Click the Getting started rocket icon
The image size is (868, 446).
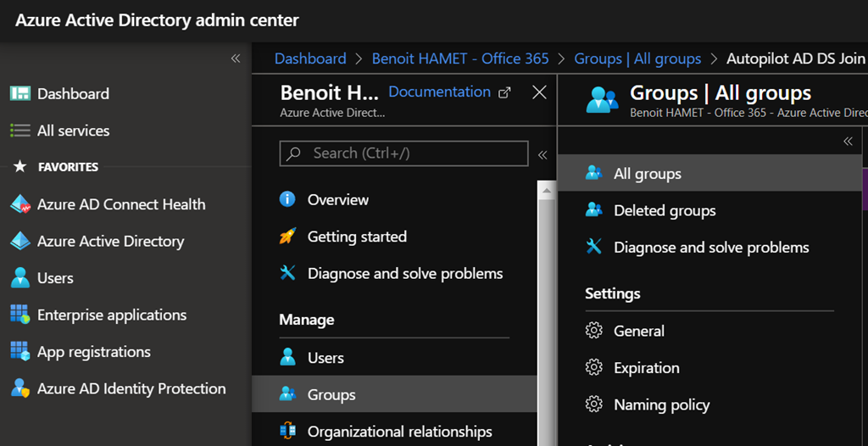point(288,237)
